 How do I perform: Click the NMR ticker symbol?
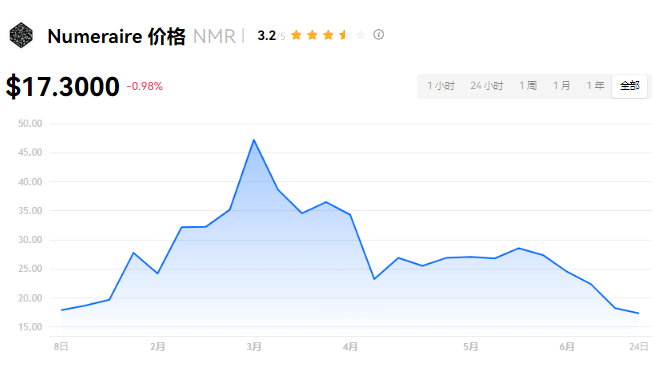pos(214,37)
